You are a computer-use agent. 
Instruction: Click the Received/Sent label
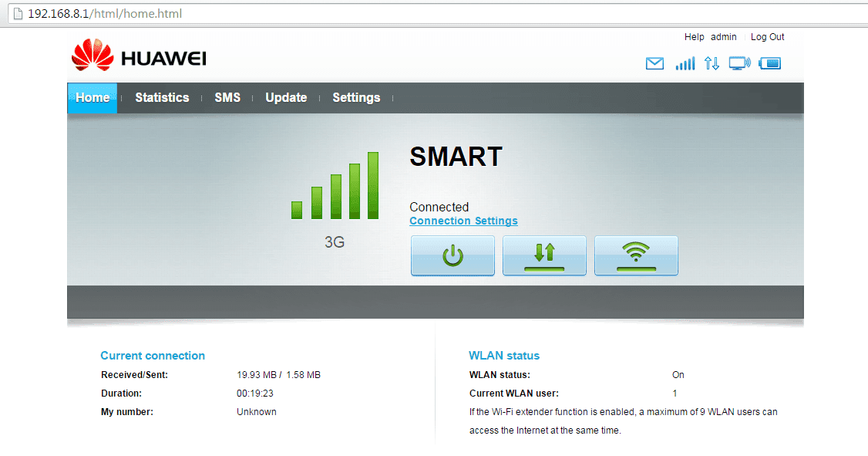(x=135, y=375)
